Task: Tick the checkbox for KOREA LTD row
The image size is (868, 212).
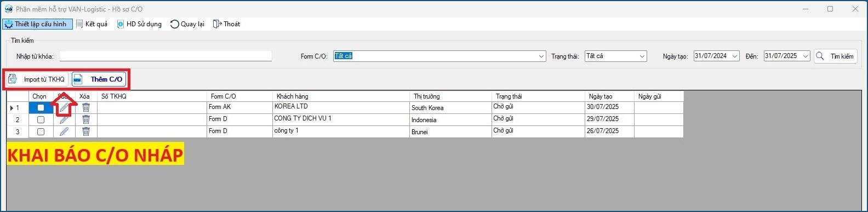Action: click(41, 108)
